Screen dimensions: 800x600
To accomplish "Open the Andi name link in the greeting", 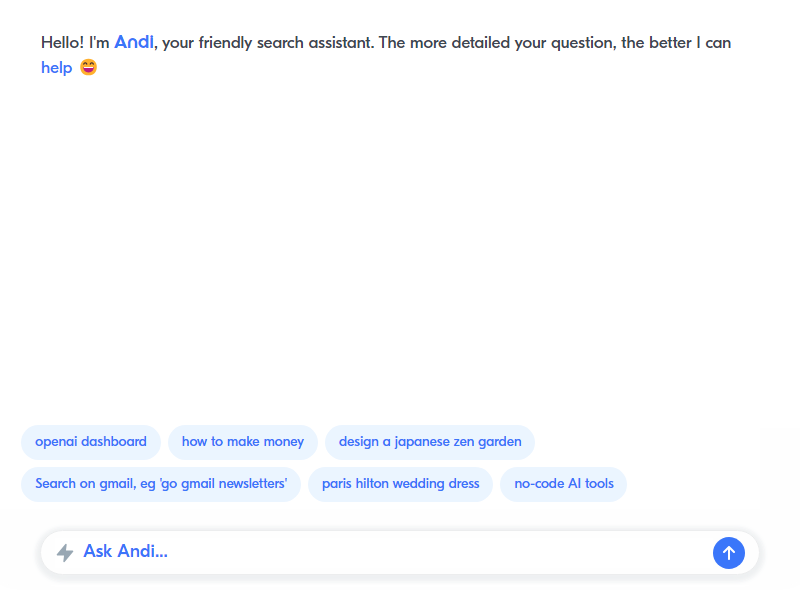I will [x=134, y=42].
